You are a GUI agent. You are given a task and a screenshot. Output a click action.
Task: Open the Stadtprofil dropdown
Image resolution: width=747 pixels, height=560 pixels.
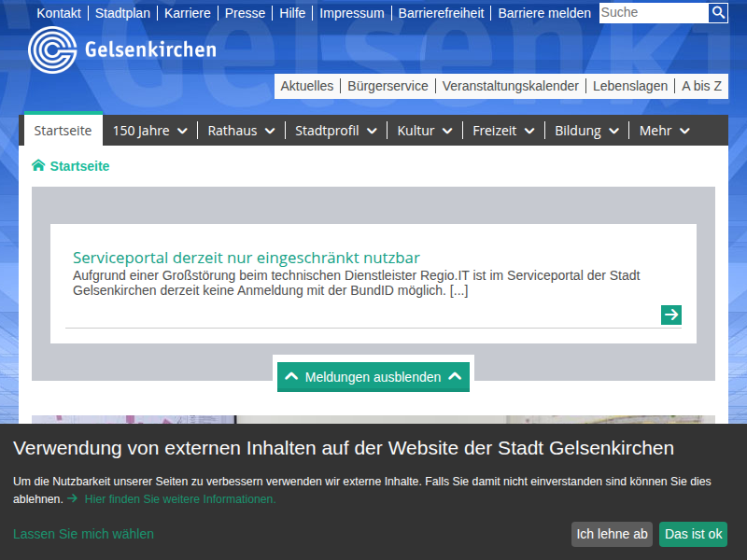[335, 131]
